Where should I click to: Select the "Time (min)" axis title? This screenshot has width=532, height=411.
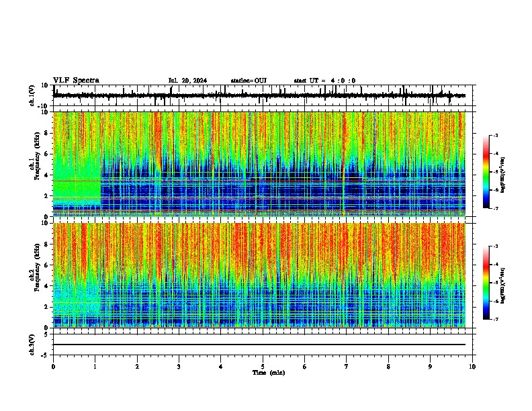pos(269,373)
